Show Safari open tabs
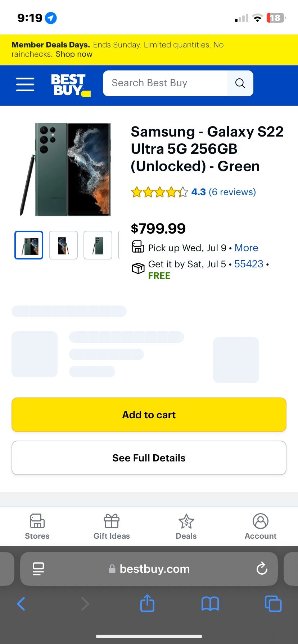 coord(273,604)
